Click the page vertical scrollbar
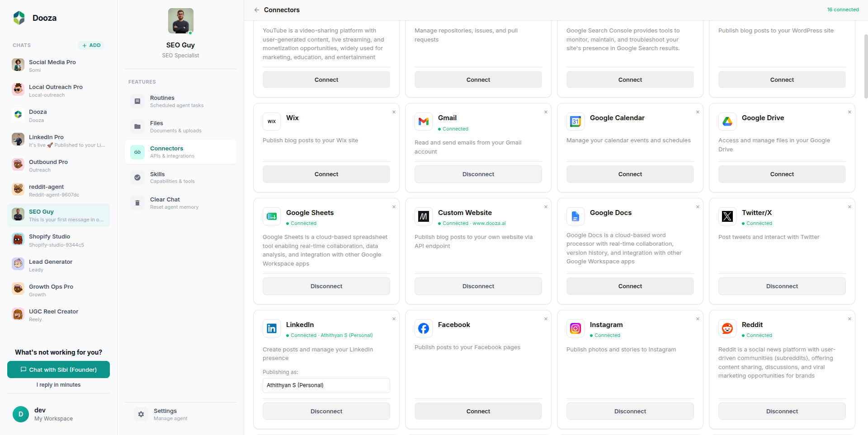This screenshot has height=435, width=868. click(866, 66)
